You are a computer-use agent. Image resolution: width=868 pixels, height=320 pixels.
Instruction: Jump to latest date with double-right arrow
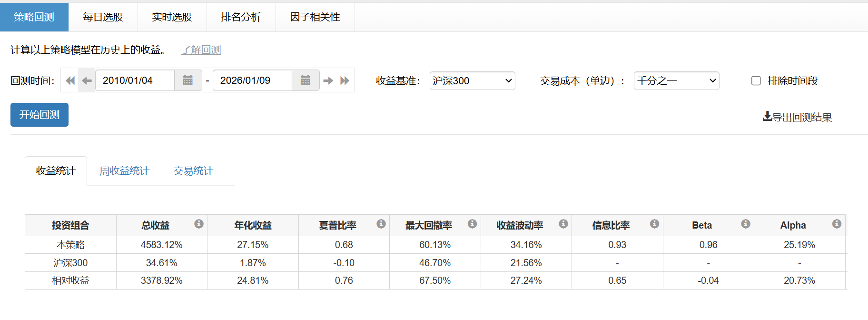click(x=345, y=80)
